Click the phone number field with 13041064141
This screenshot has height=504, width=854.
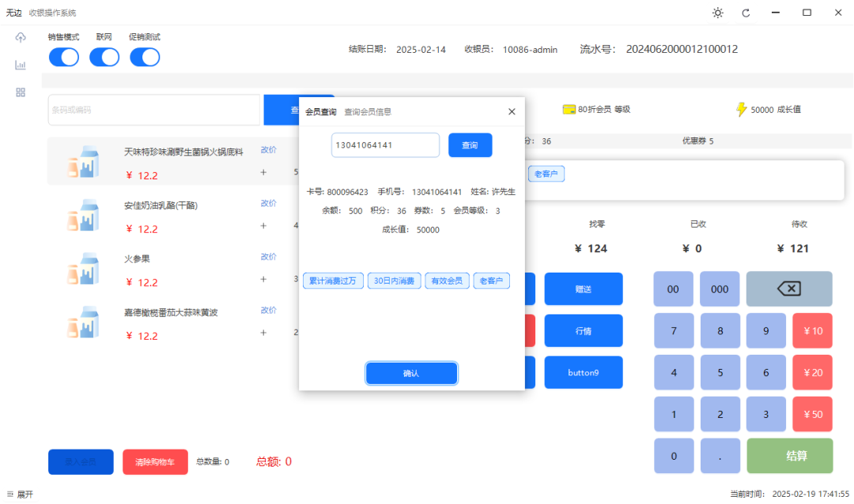click(x=385, y=145)
